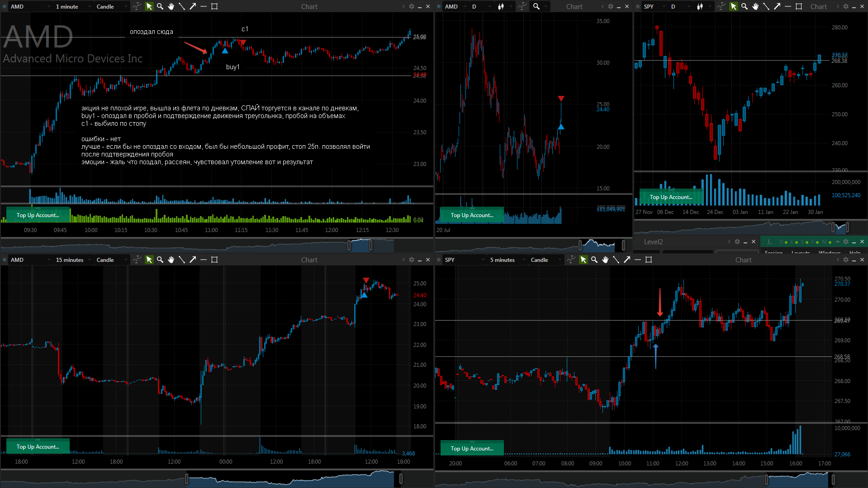Click Top Up Account in SPY daily chart
868x488 pixels.
pos(671,197)
